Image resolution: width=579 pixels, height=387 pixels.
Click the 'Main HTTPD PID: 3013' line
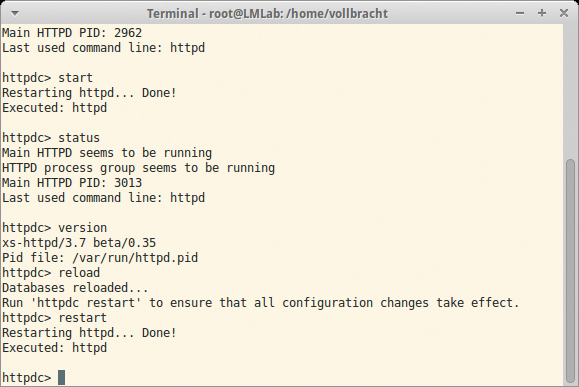coord(72,182)
